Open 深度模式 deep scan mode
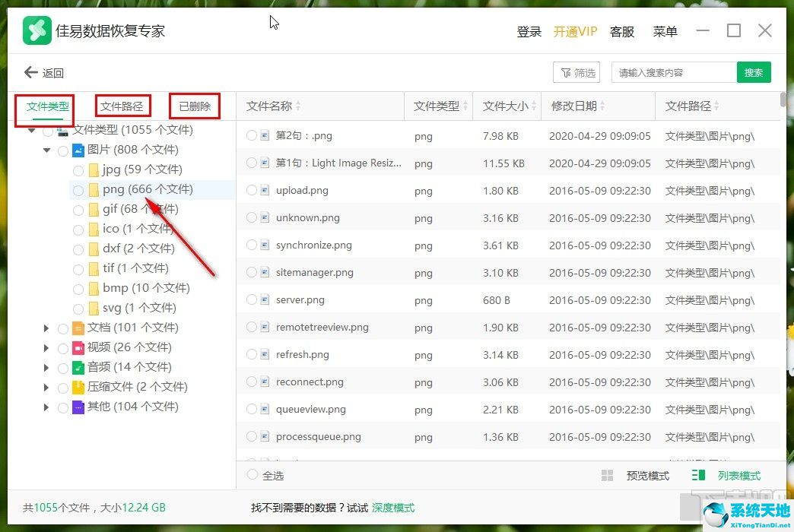Screen dimensions: 794x532 393,508
